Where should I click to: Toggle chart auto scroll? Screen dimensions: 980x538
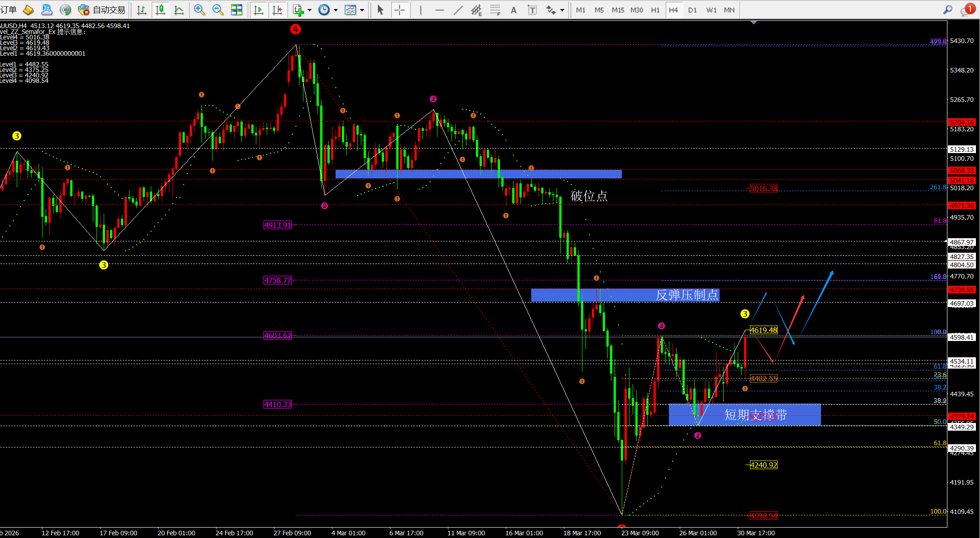[x=259, y=10]
